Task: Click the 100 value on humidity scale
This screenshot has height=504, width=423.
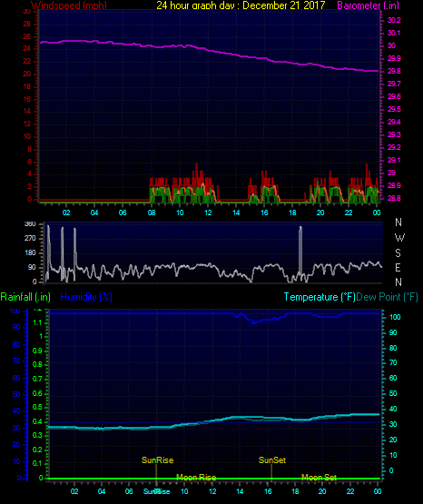Action: [15, 311]
